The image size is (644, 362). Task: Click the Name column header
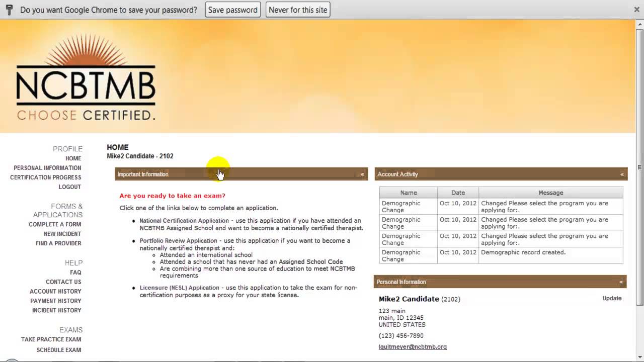tap(409, 193)
